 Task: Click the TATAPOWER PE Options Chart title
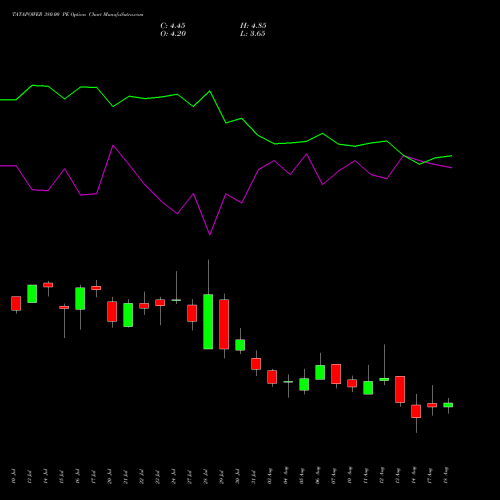pos(78,15)
